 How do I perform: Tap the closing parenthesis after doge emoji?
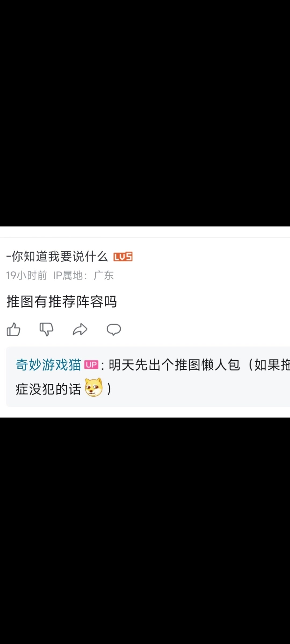109,389
